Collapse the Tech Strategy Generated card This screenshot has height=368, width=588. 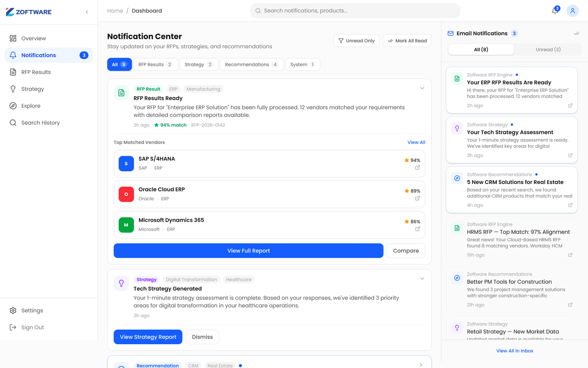click(422, 279)
